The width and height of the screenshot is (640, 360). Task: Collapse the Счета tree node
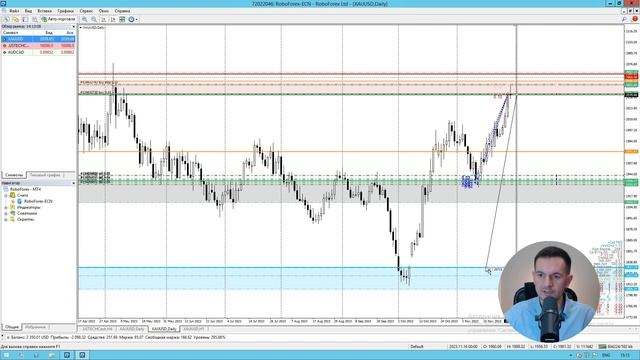click(6, 196)
